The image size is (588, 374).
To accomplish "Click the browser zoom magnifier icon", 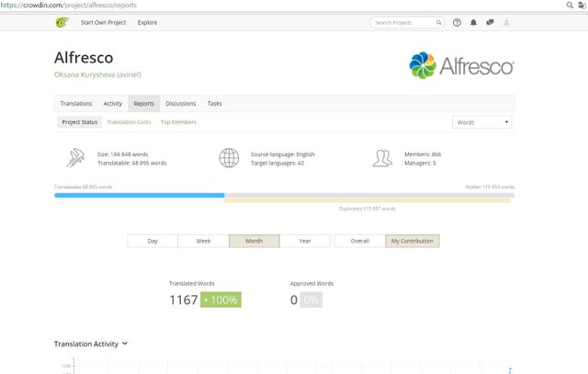I will click(570, 5).
